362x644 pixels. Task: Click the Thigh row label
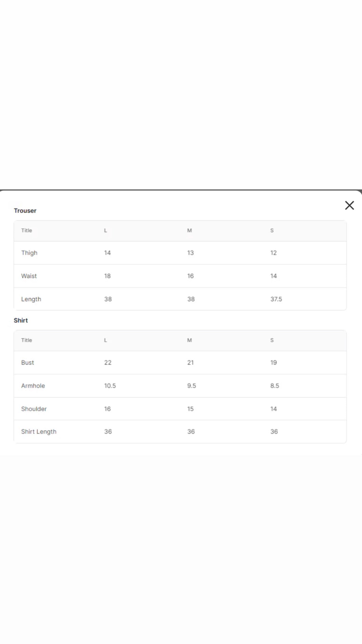(29, 253)
